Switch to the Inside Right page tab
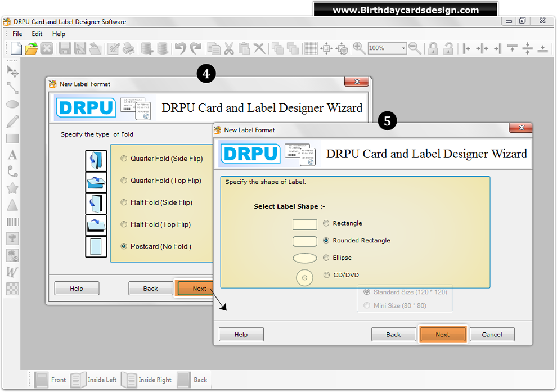This screenshot has width=557, height=392. tap(146, 380)
